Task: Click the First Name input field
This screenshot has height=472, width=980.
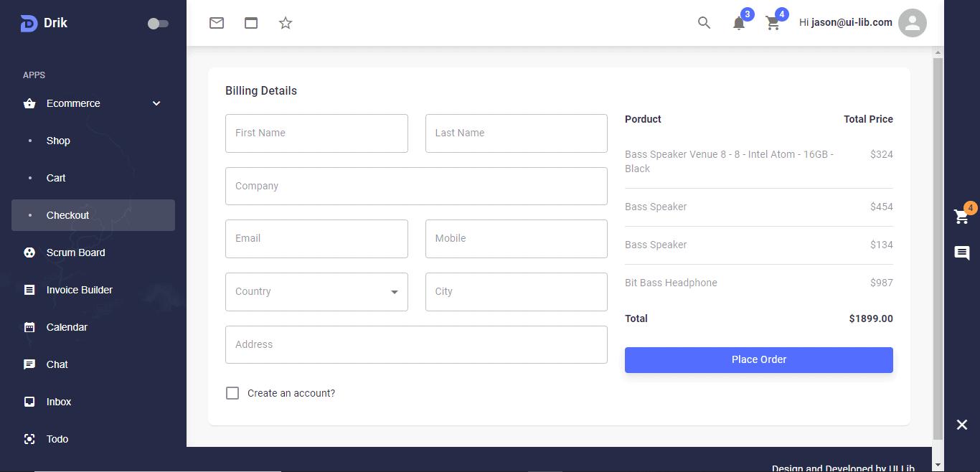Action: pos(316,133)
